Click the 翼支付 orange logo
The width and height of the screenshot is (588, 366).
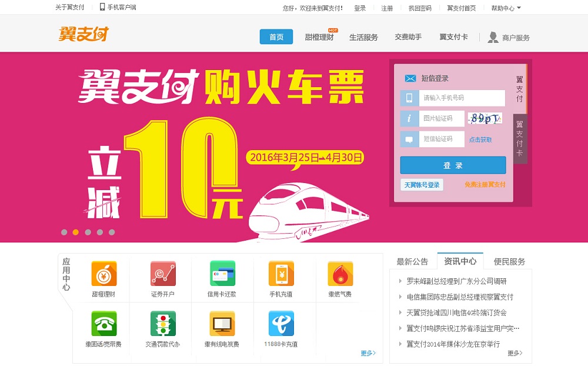tap(83, 34)
